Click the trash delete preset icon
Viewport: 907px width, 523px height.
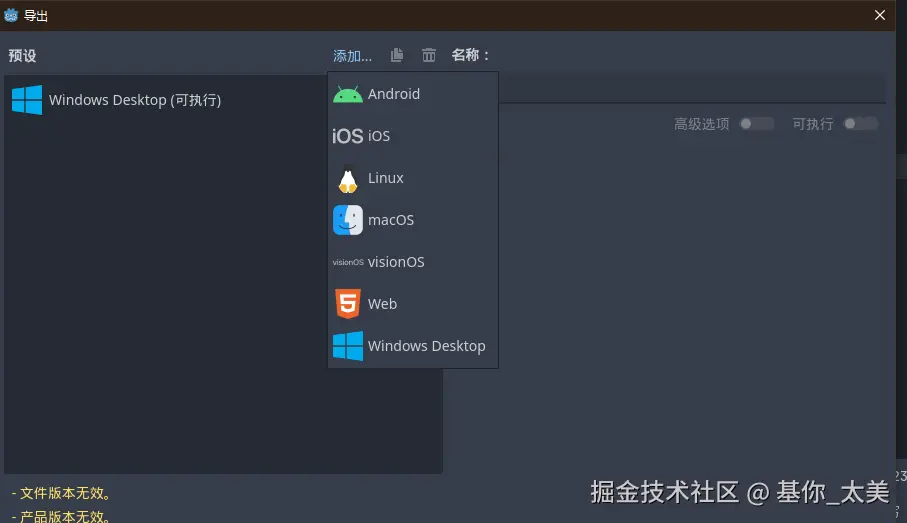click(429, 55)
